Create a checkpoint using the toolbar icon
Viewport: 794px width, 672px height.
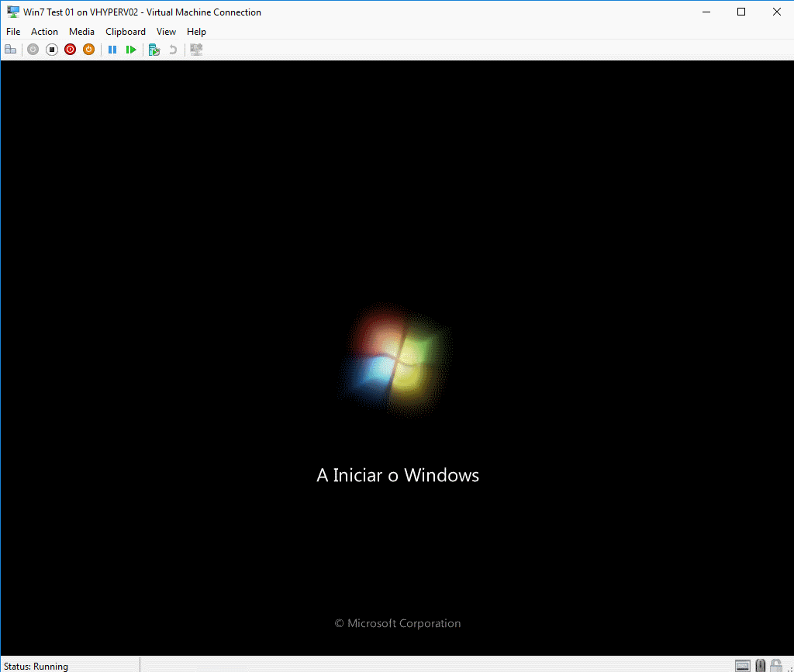click(154, 50)
